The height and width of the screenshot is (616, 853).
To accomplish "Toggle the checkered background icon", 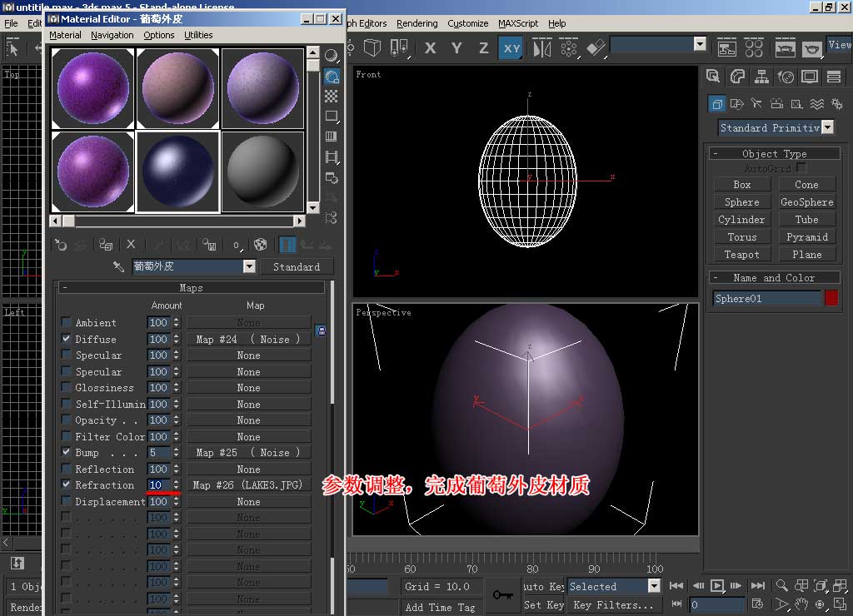I will pos(331,97).
